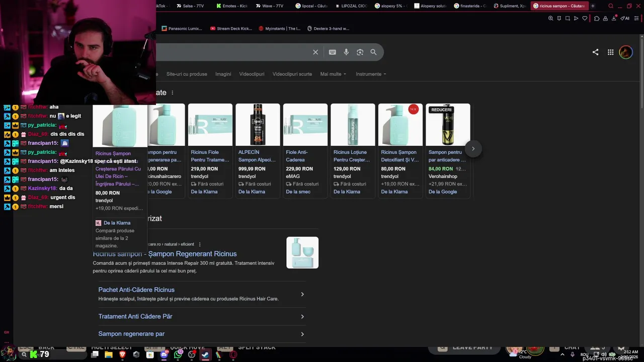Screen dimensions: 644x362
Task: Open Panasonic Lumix bookmark
Action: [182, 29]
